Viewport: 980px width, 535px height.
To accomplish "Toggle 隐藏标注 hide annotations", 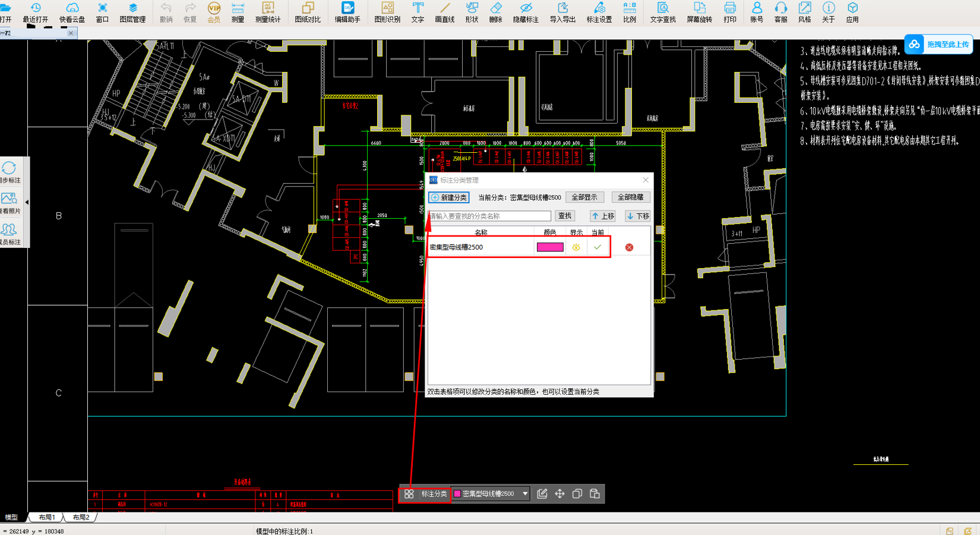I will pyautogui.click(x=526, y=12).
